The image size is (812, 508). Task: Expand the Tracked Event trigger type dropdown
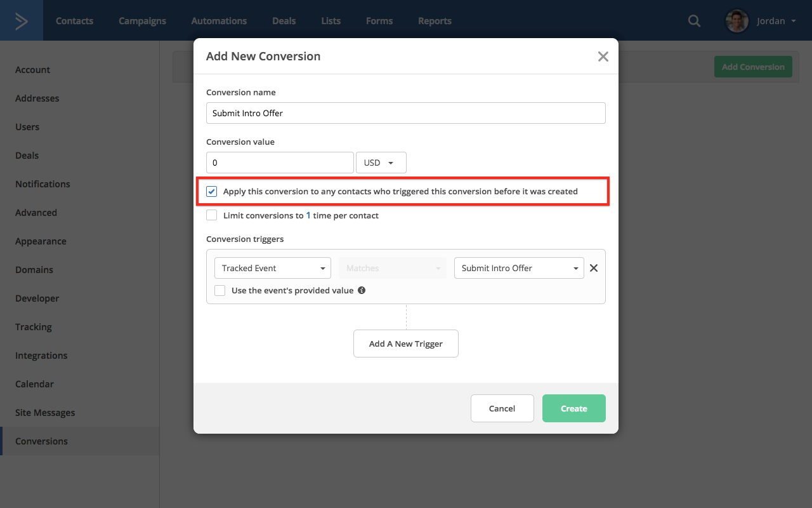(273, 268)
